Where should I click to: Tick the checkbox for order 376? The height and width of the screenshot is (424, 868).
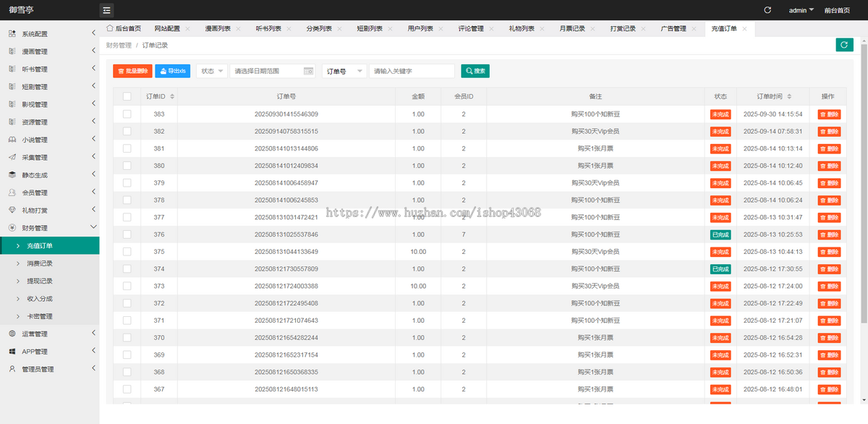[127, 234]
